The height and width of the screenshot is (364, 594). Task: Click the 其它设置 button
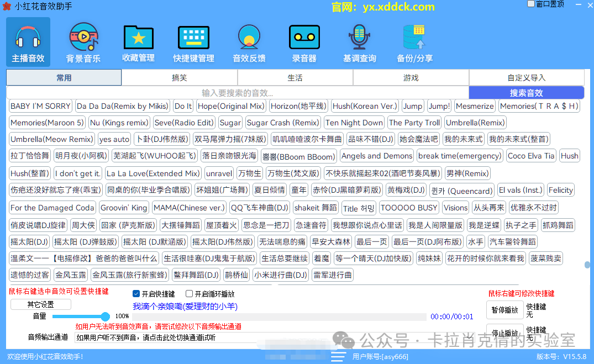pos(41,304)
